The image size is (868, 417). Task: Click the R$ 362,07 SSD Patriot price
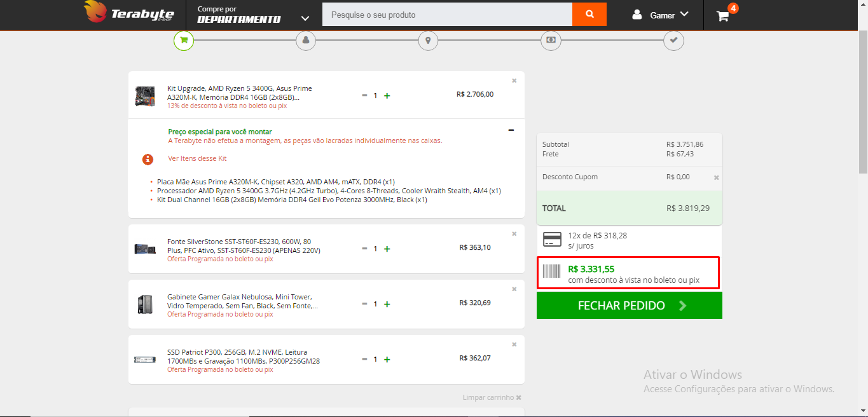[x=475, y=358]
